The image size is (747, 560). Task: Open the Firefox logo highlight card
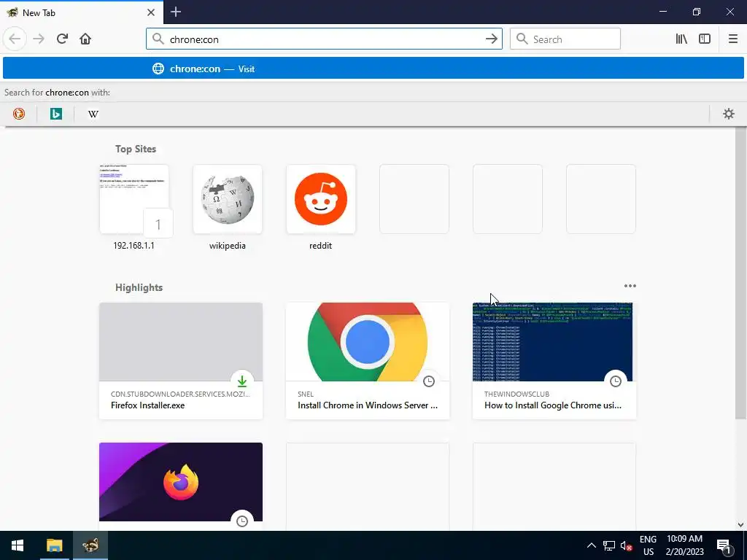(x=181, y=486)
